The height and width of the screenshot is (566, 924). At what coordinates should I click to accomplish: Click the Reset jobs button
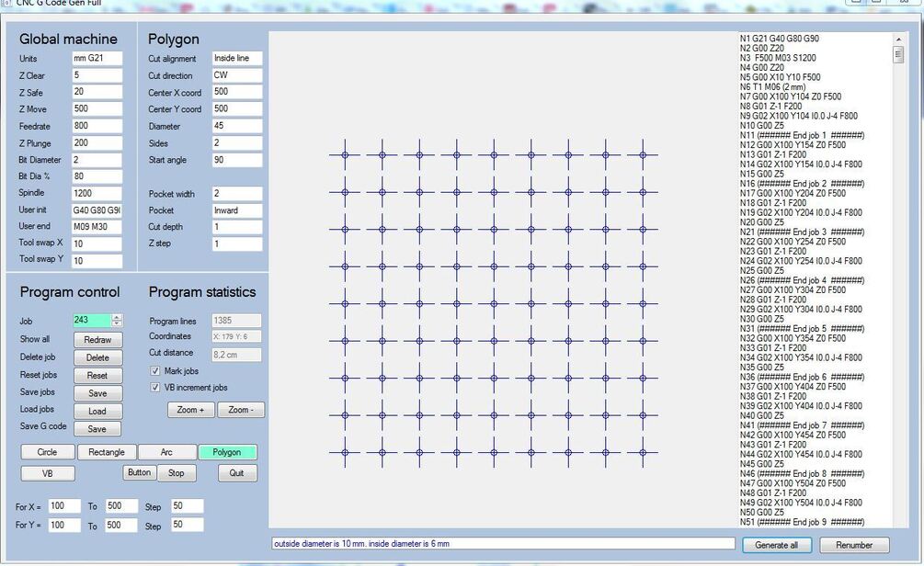coord(97,375)
